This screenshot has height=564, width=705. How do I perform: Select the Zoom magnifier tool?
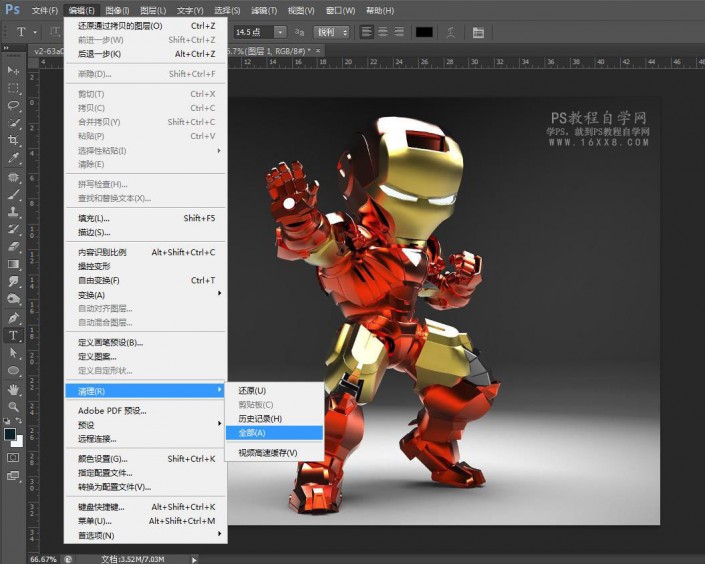[x=14, y=407]
